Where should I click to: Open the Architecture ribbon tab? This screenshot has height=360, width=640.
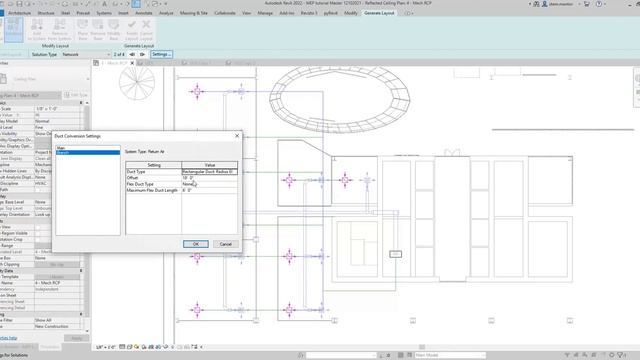[x=20, y=13]
